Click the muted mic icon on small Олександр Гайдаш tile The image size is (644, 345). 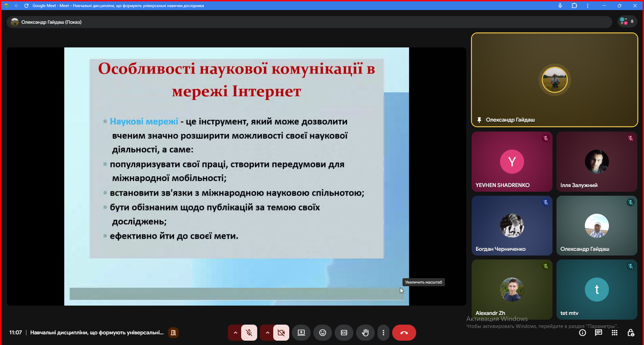click(x=631, y=202)
